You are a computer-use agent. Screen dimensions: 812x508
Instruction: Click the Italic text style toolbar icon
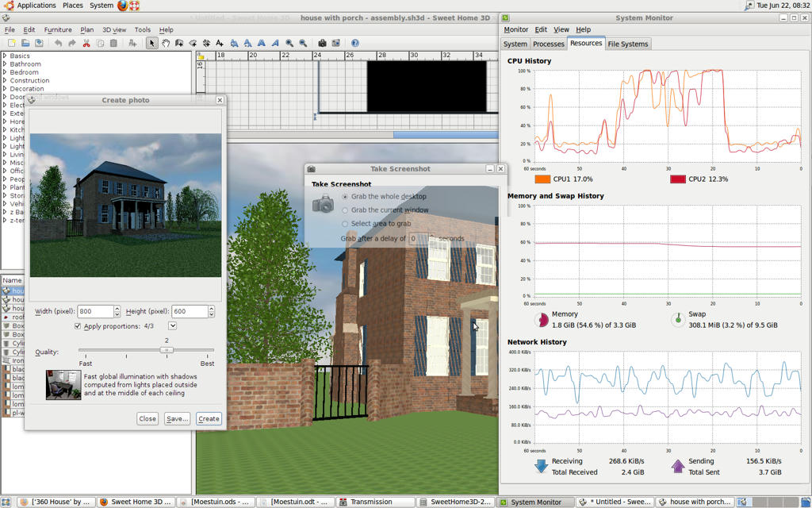coord(275,43)
